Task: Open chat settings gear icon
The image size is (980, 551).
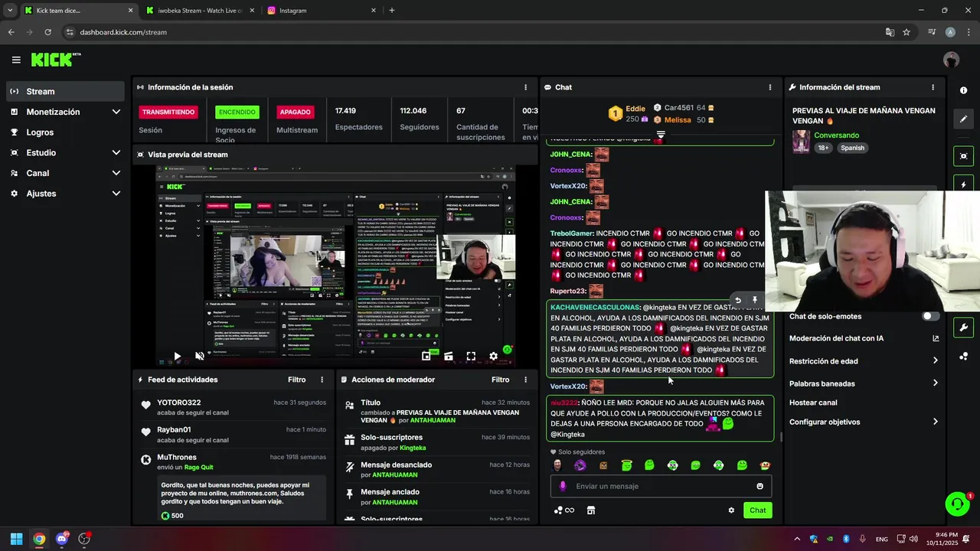Action: (x=731, y=510)
